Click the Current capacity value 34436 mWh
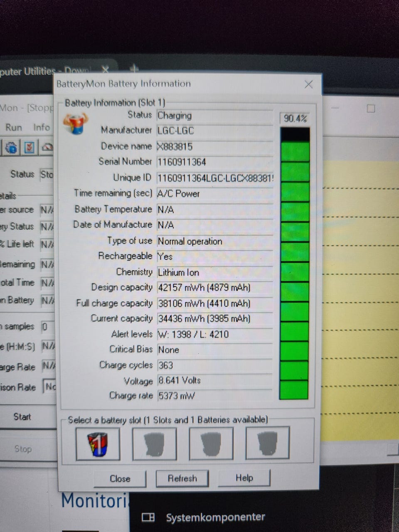Viewport: 399px width, 532px height. tap(214, 319)
